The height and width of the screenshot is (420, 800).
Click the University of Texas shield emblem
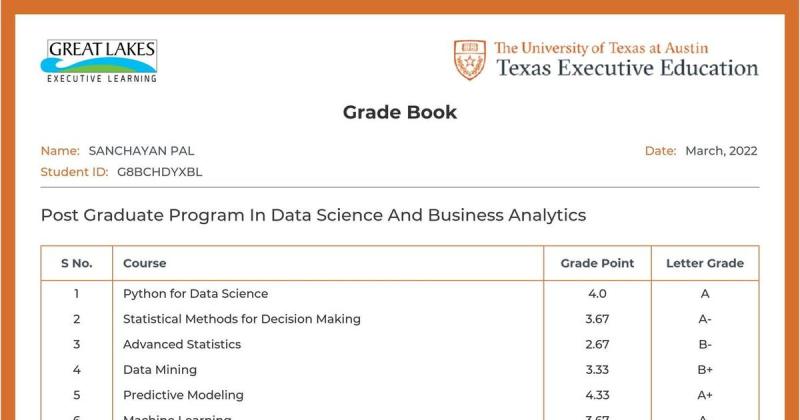[x=469, y=60]
